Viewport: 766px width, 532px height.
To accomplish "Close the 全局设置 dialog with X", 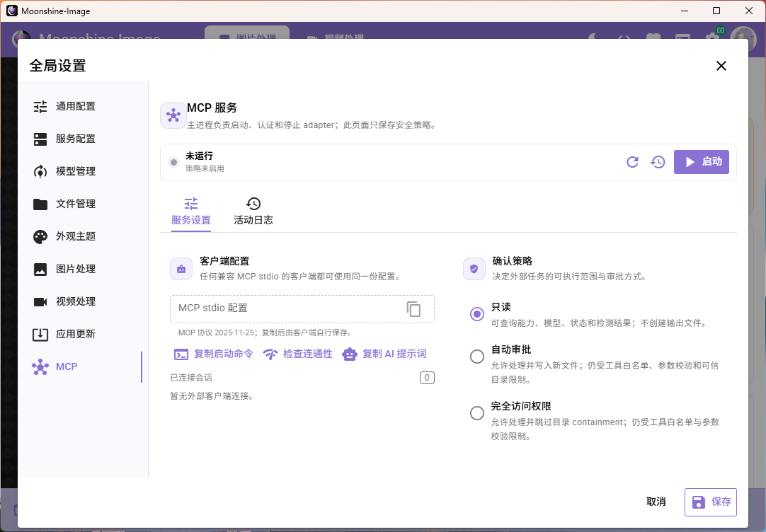I will pyautogui.click(x=721, y=66).
